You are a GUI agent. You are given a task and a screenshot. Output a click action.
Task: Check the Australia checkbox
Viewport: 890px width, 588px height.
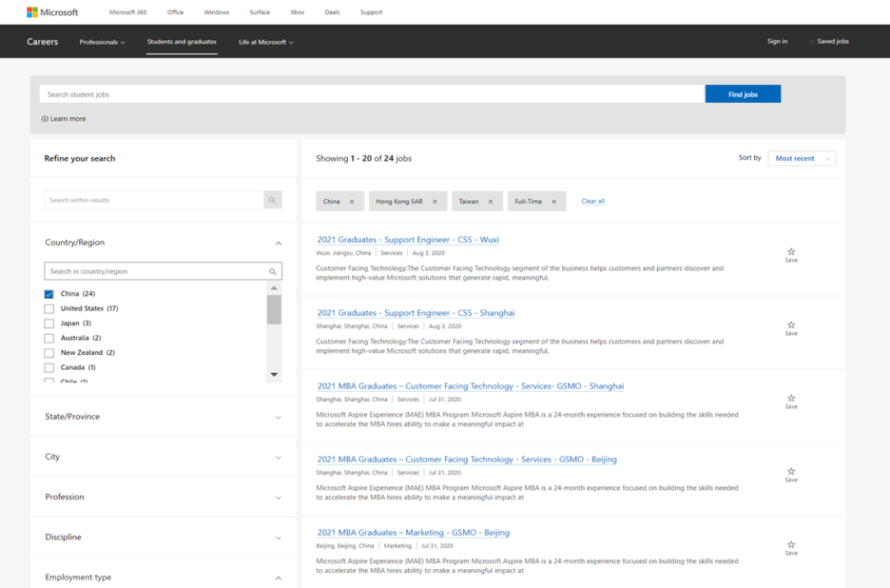point(49,338)
